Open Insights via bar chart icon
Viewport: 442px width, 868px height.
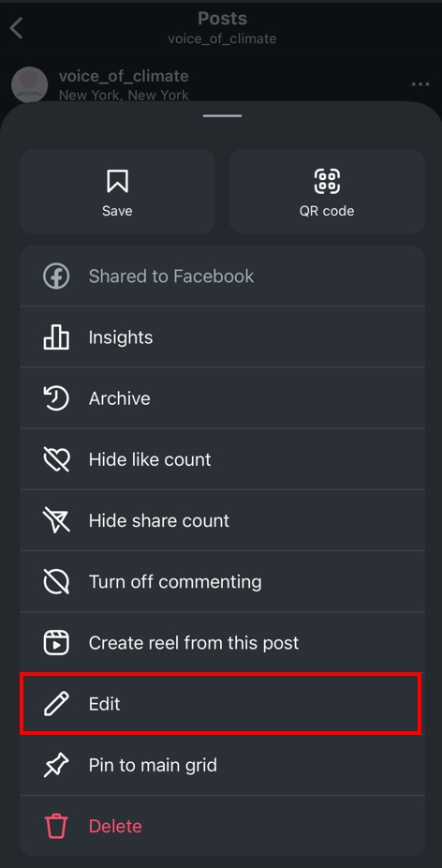(x=56, y=337)
